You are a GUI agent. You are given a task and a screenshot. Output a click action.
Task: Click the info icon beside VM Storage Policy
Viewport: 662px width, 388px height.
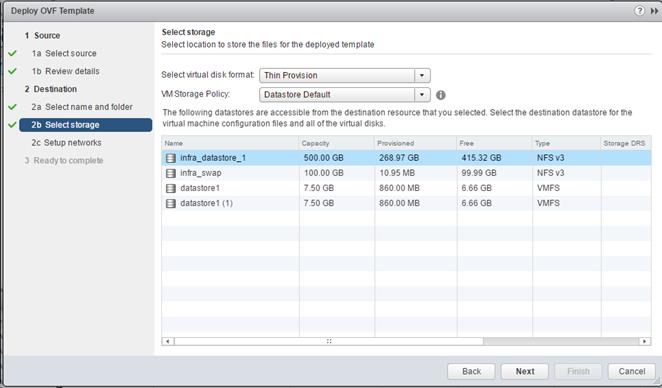coord(440,95)
